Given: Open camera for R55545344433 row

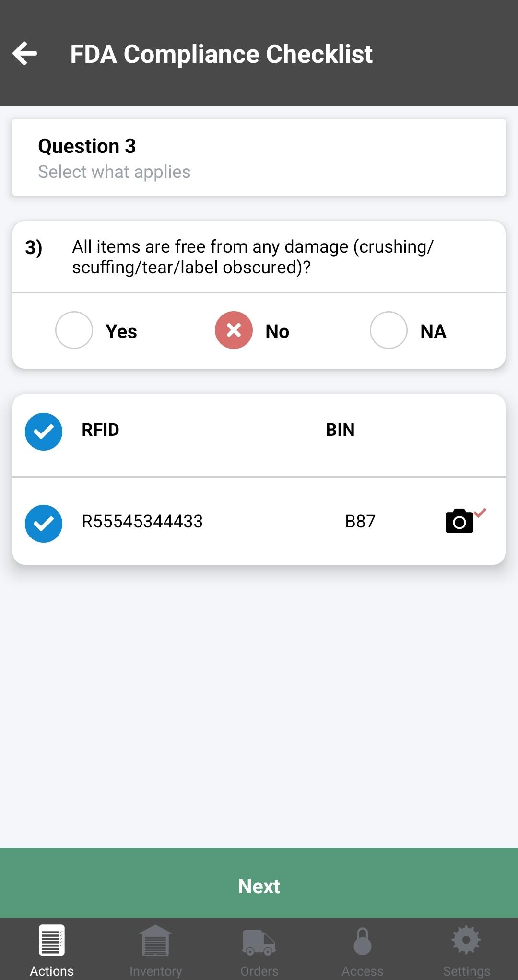Looking at the screenshot, I should coord(459,521).
